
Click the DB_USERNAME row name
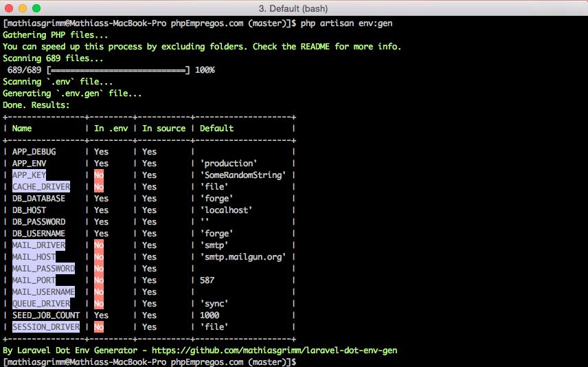pyautogui.click(x=38, y=234)
